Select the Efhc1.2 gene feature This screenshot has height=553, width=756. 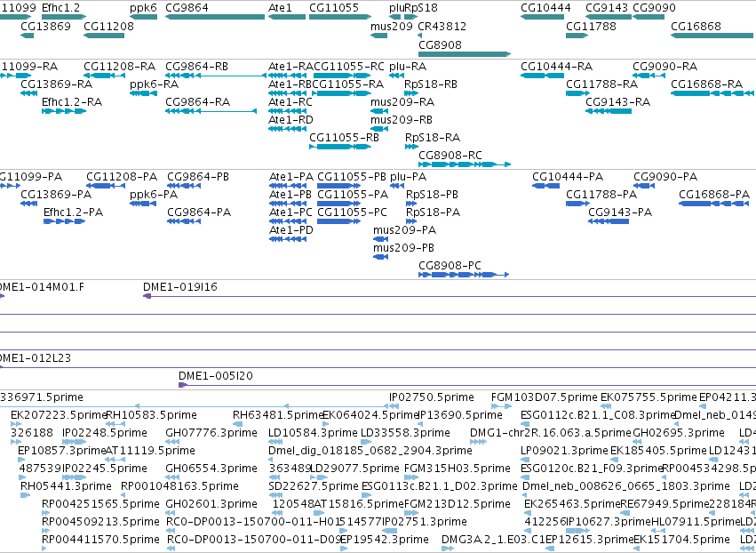pos(64,17)
